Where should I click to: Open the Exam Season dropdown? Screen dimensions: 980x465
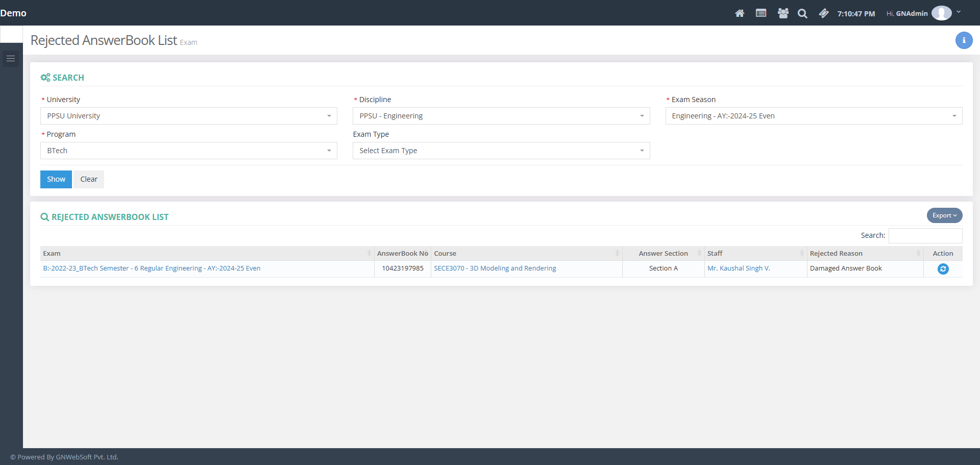point(813,116)
